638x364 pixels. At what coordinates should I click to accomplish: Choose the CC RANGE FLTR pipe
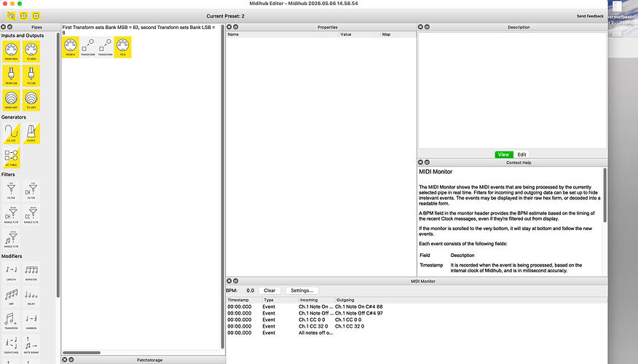31,215
